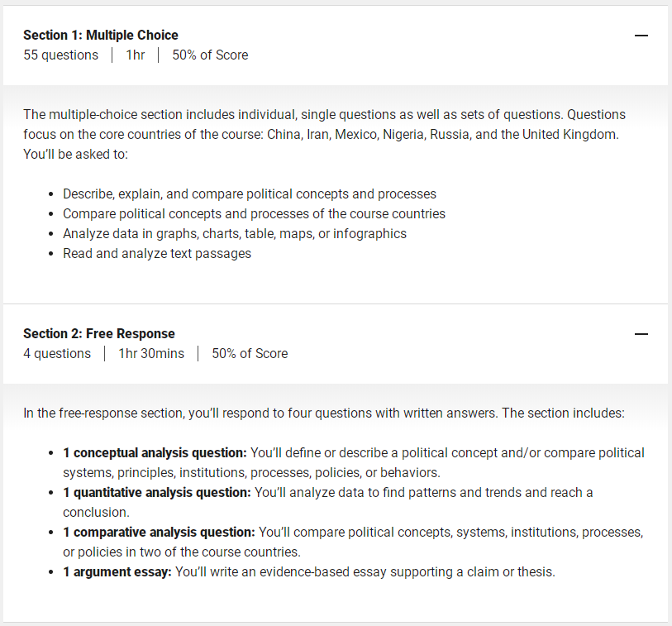Click the 'Read and analyze text passages' bullet
The image size is (672, 626).
[x=157, y=253]
